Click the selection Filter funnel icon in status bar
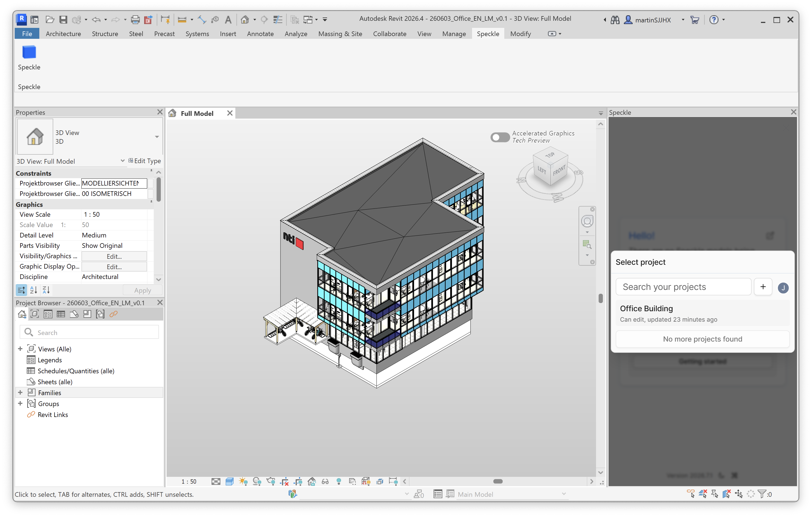This screenshot has height=517, width=812. [761, 494]
